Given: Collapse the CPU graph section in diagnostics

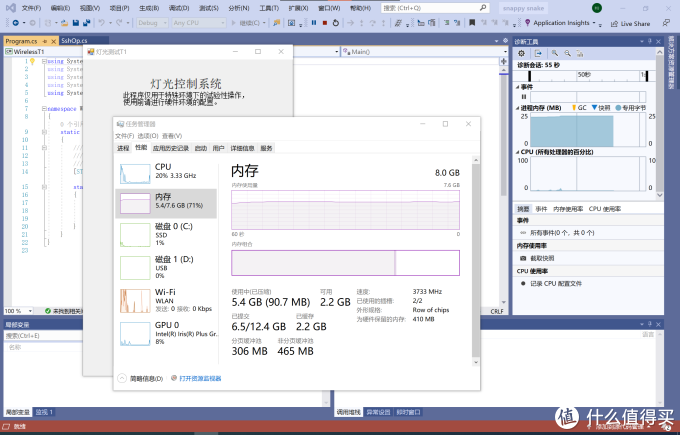Looking at the screenshot, I should tap(518, 152).
